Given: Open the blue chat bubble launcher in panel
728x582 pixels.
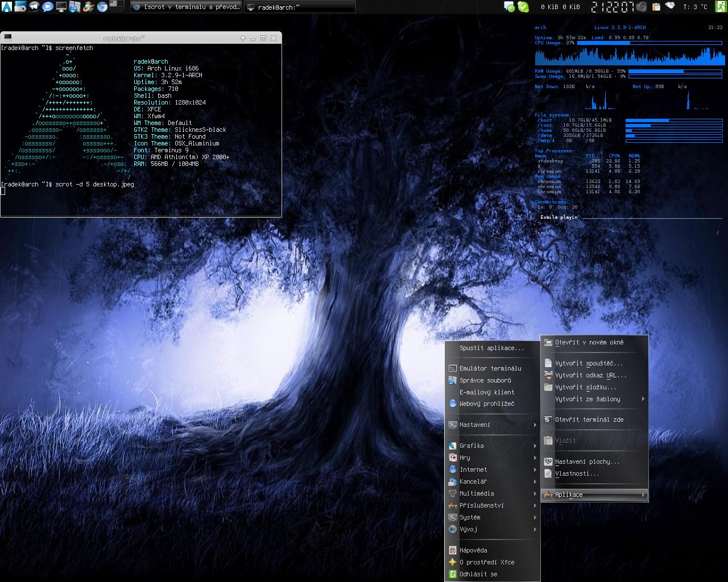Looking at the screenshot, I should pyautogui.click(x=48, y=7).
